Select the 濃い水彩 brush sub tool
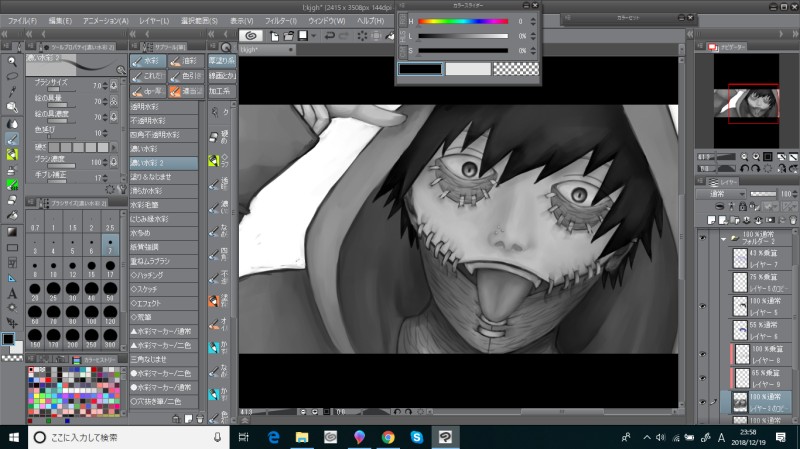Image resolution: width=800 pixels, height=449 pixels. 149,149
